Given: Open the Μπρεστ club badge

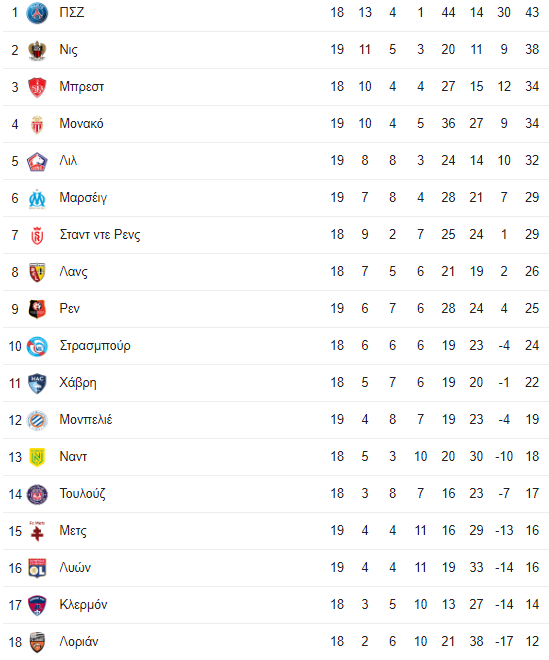Looking at the screenshot, I should (37, 87).
